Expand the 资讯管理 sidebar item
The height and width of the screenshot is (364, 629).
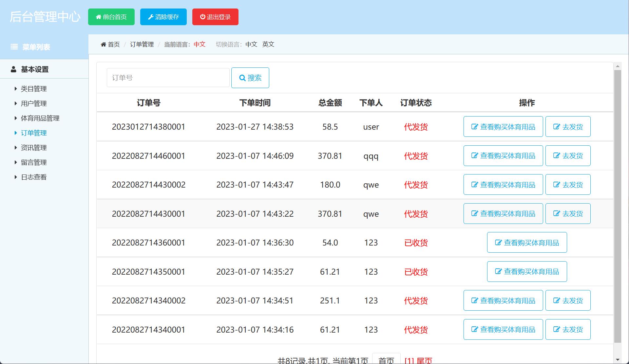click(34, 147)
